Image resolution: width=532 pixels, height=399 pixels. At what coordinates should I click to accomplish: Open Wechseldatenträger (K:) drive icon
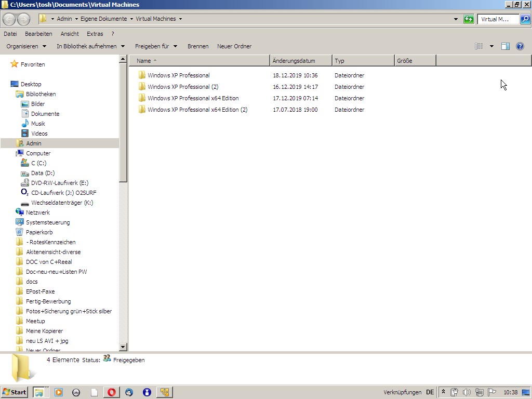[x=25, y=204]
